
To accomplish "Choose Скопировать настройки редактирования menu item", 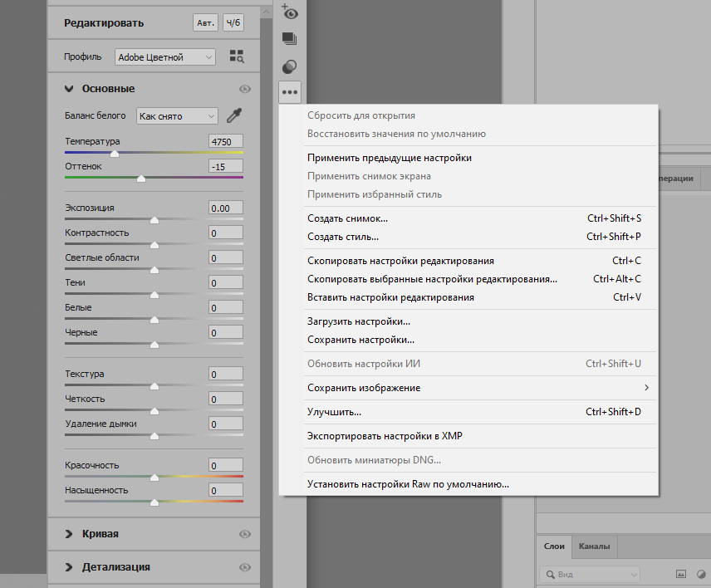I will tap(400, 261).
